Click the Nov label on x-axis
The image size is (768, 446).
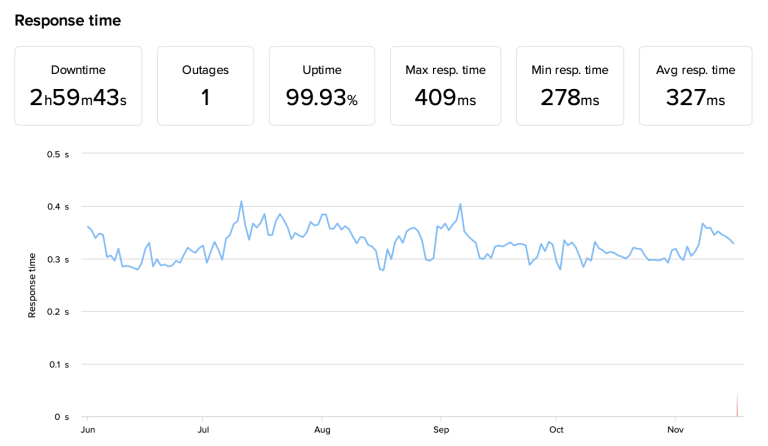coord(675,430)
